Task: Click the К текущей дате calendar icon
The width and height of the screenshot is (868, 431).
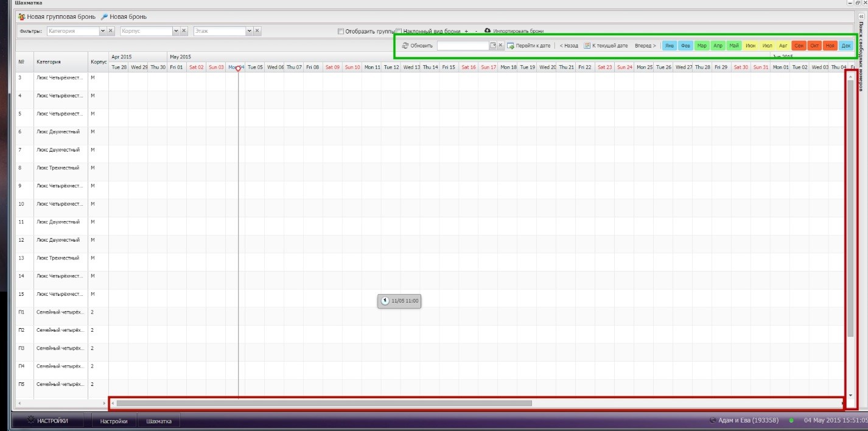Action: point(587,46)
